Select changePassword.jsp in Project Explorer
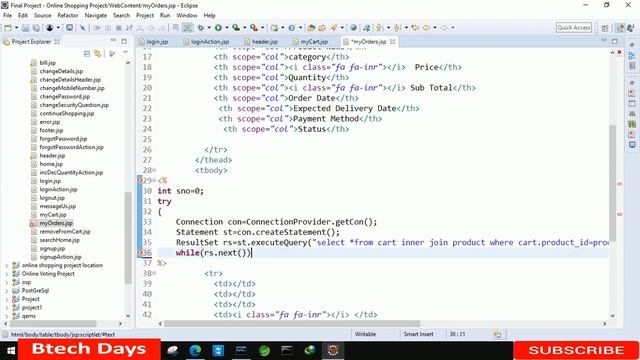 click(64, 97)
